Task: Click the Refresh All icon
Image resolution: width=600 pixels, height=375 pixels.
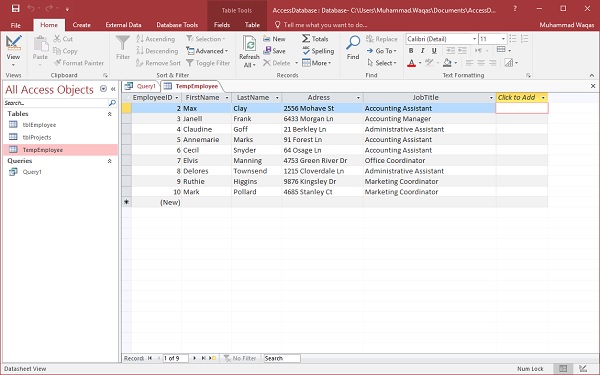Action: 249,44
